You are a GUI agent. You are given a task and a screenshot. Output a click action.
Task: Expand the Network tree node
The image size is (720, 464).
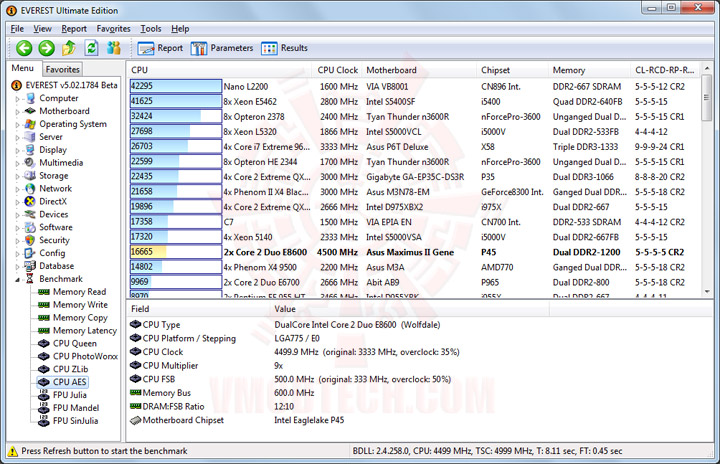pos(17,189)
